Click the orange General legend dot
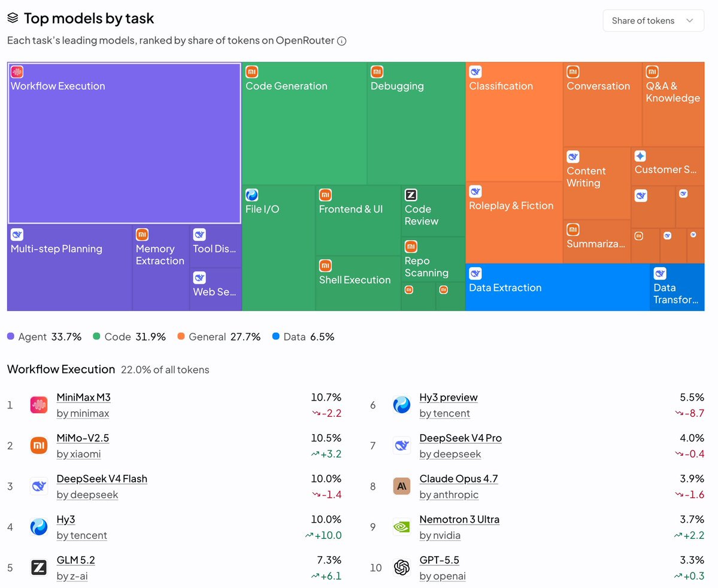This screenshot has width=718, height=588. click(181, 336)
